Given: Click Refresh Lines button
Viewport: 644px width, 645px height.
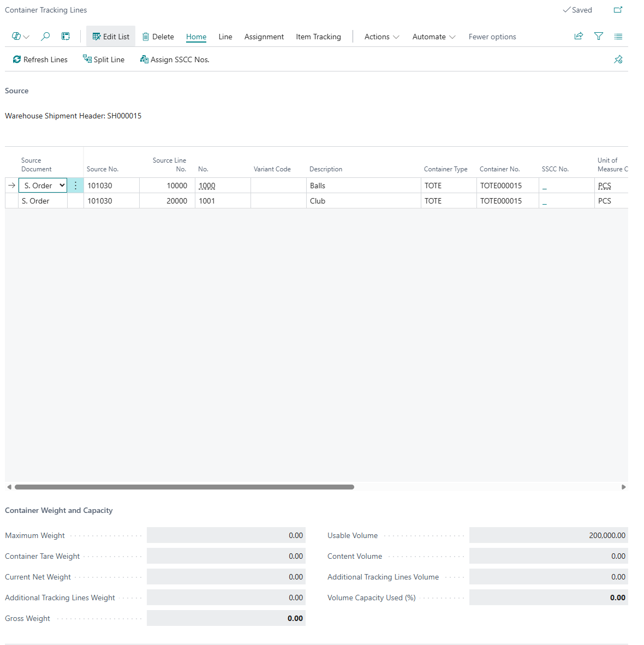Looking at the screenshot, I should [x=40, y=59].
